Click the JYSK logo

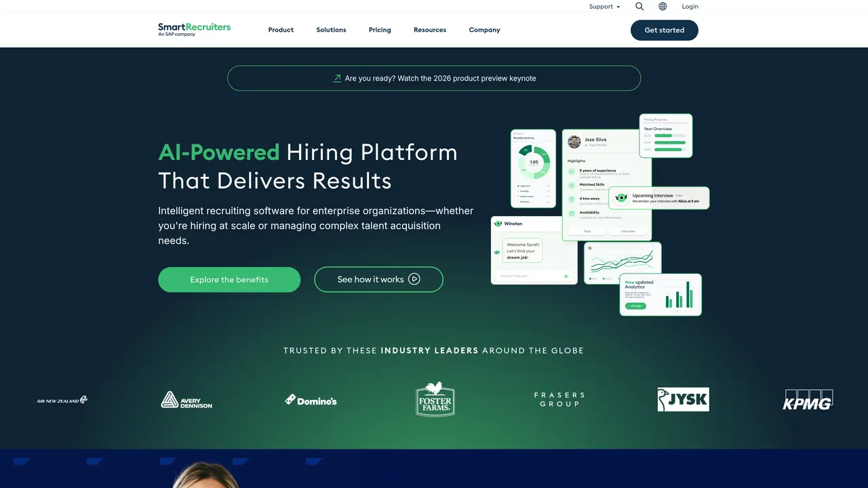click(683, 399)
